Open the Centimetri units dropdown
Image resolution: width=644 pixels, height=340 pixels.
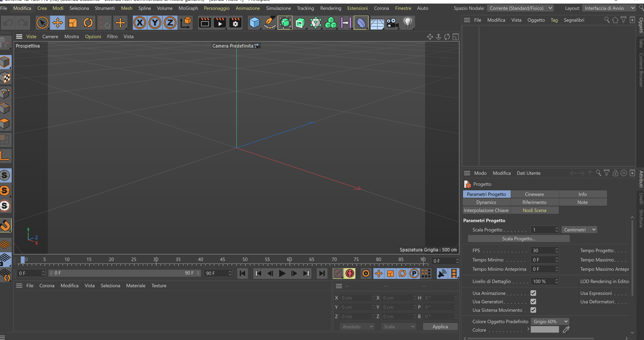579,230
